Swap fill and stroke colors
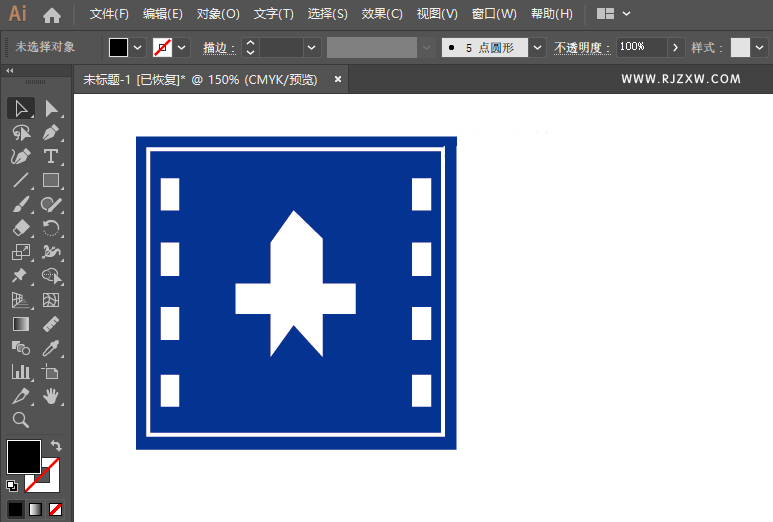 [56, 445]
